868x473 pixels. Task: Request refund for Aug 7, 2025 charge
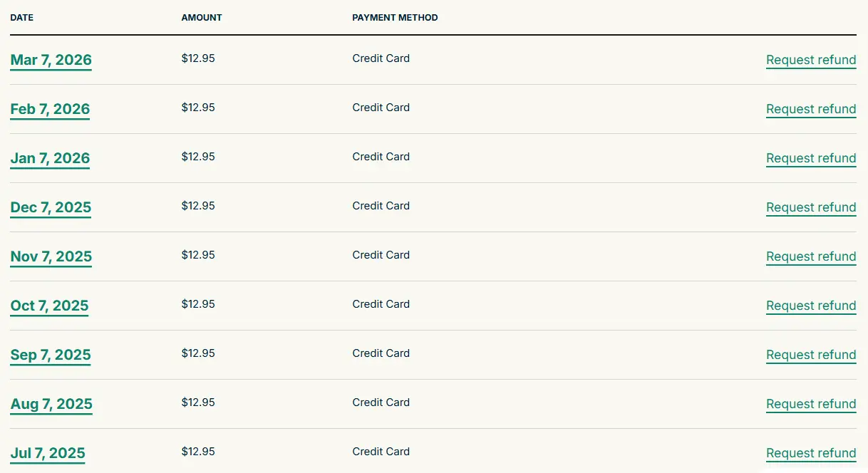(811, 405)
